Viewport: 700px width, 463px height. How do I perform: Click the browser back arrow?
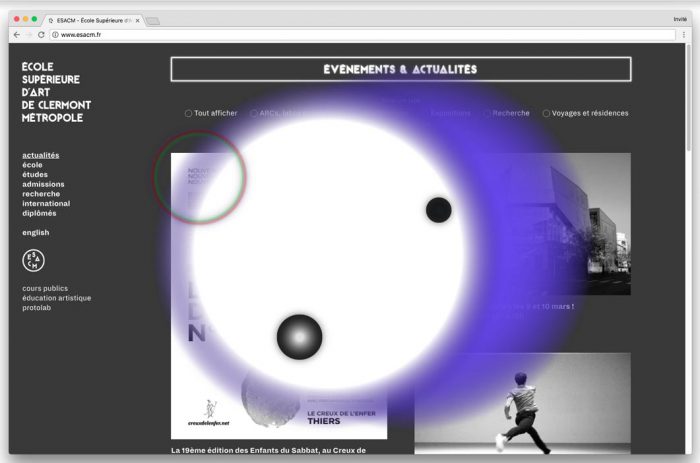pos(16,34)
